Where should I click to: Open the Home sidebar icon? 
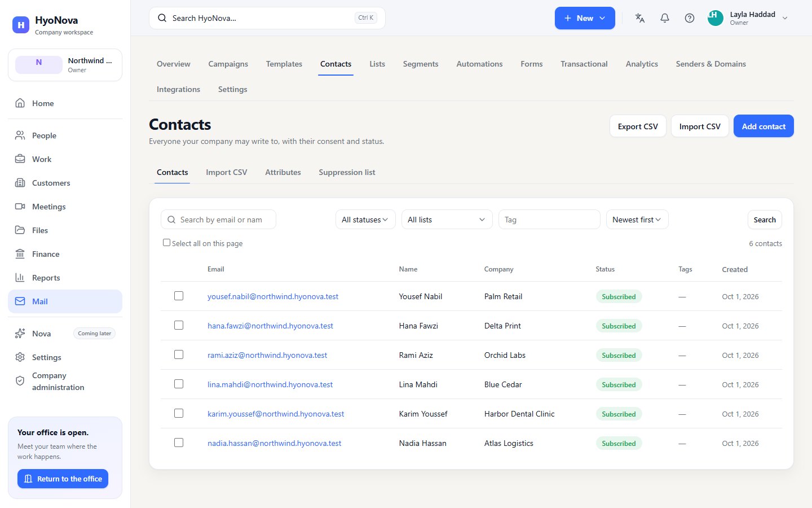tap(20, 103)
